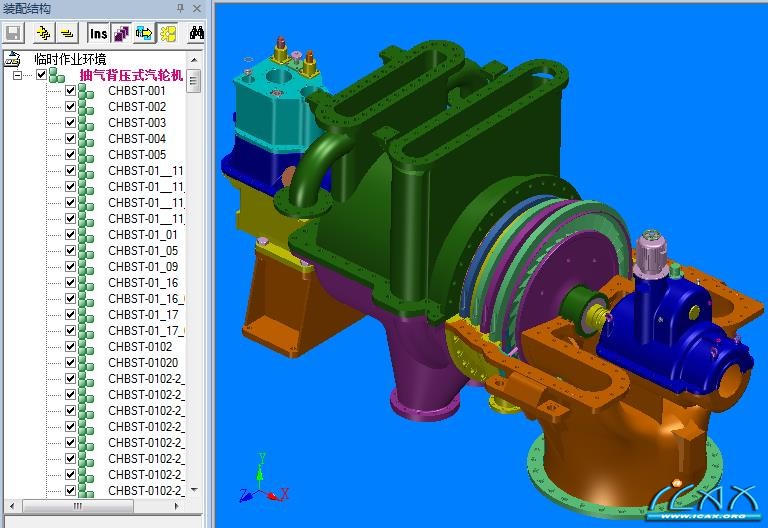Click the assembly icon beside CHBST-003
The height and width of the screenshot is (528, 768).
coord(86,123)
